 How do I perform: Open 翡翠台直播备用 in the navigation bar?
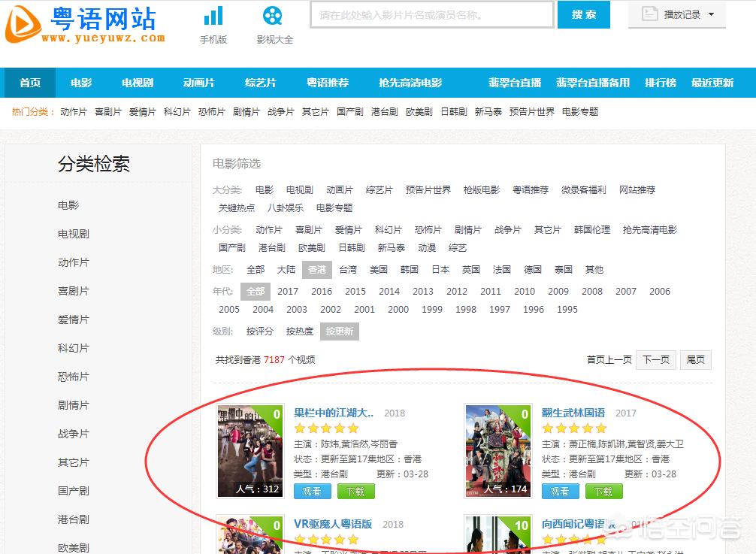593,83
